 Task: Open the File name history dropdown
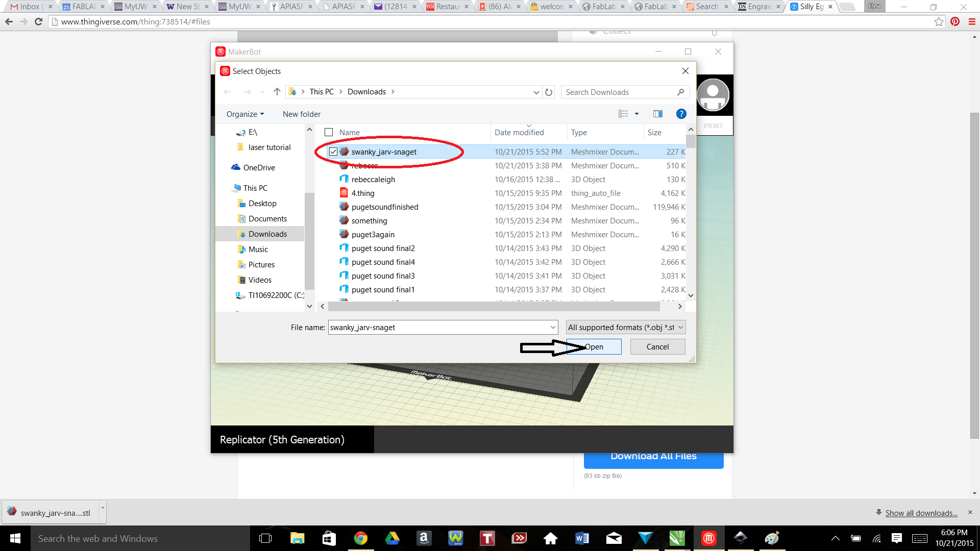click(x=553, y=328)
